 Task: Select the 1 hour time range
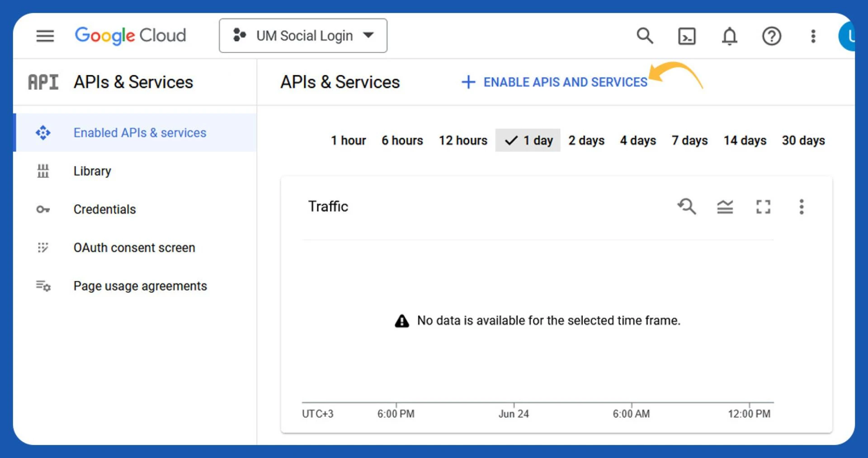(x=348, y=140)
